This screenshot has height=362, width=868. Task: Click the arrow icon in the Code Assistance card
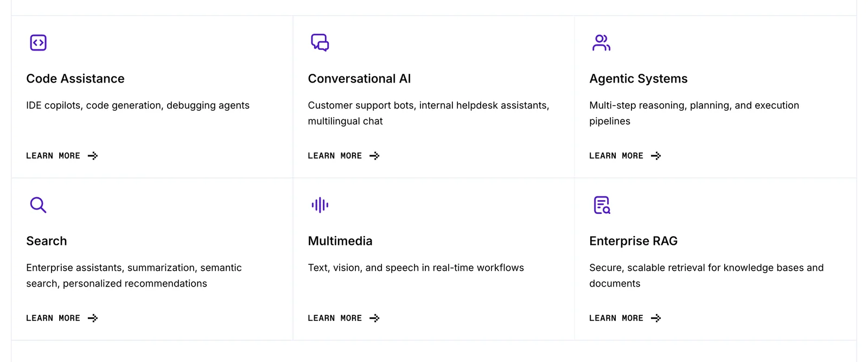93,156
